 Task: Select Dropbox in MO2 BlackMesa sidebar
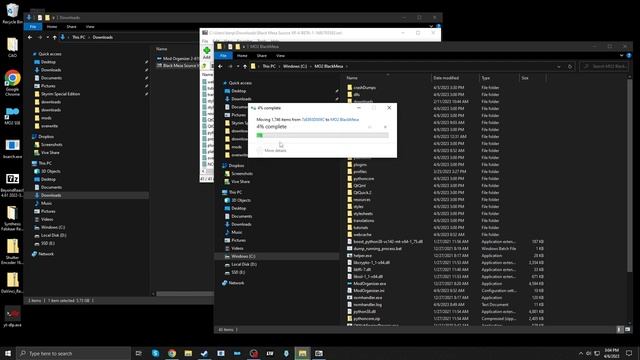pyautogui.click(x=236, y=166)
